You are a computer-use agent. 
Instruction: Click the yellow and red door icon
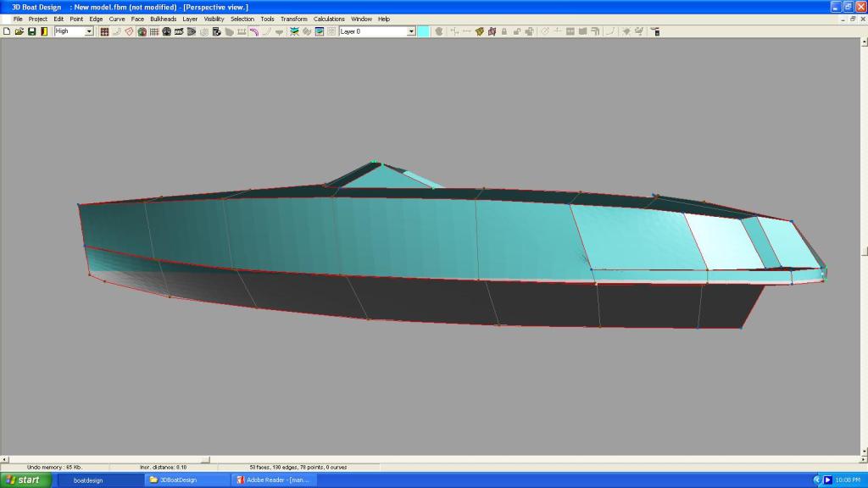click(43, 31)
